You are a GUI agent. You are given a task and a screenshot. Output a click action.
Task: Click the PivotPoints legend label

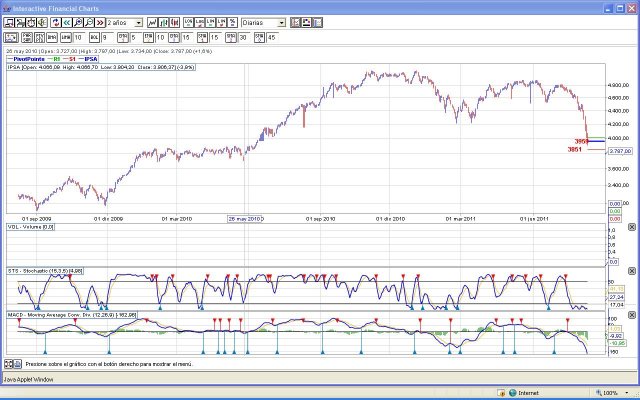pos(31,59)
